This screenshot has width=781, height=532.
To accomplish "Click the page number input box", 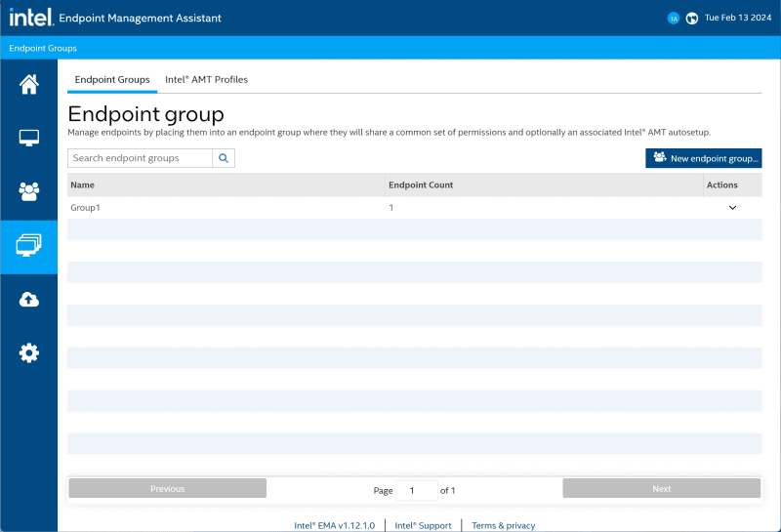I will click(x=417, y=490).
